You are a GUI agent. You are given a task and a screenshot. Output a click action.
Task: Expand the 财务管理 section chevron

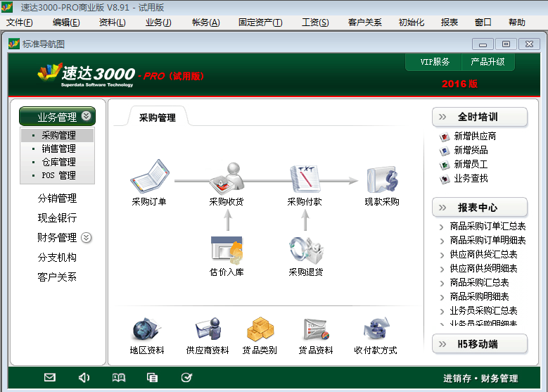pyautogui.click(x=86, y=238)
